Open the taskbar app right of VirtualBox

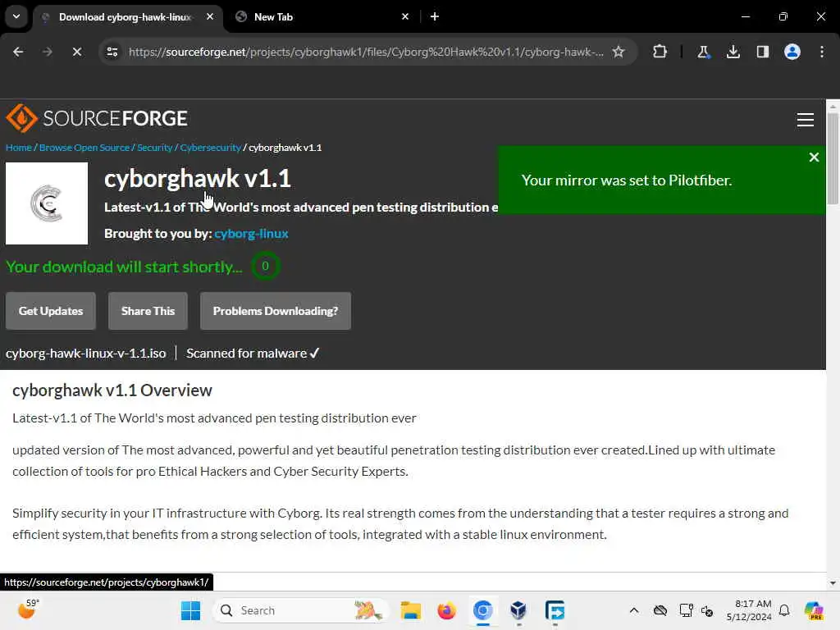(x=555, y=610)
